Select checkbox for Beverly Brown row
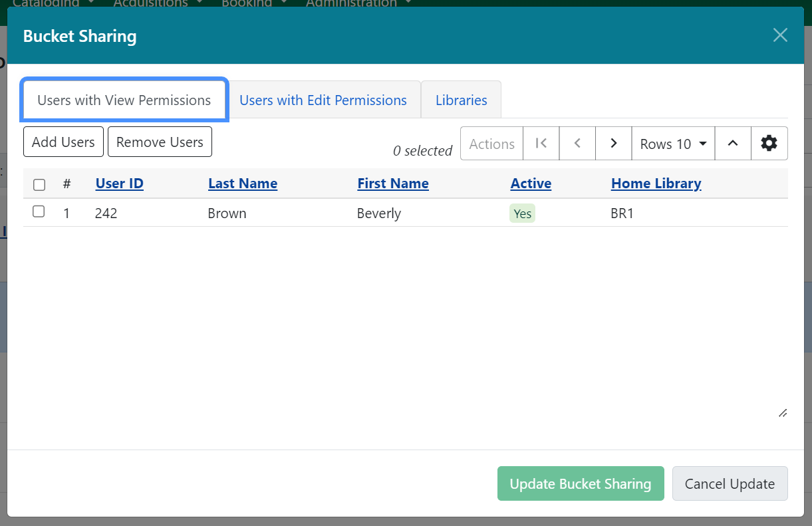 pos(39,212)
